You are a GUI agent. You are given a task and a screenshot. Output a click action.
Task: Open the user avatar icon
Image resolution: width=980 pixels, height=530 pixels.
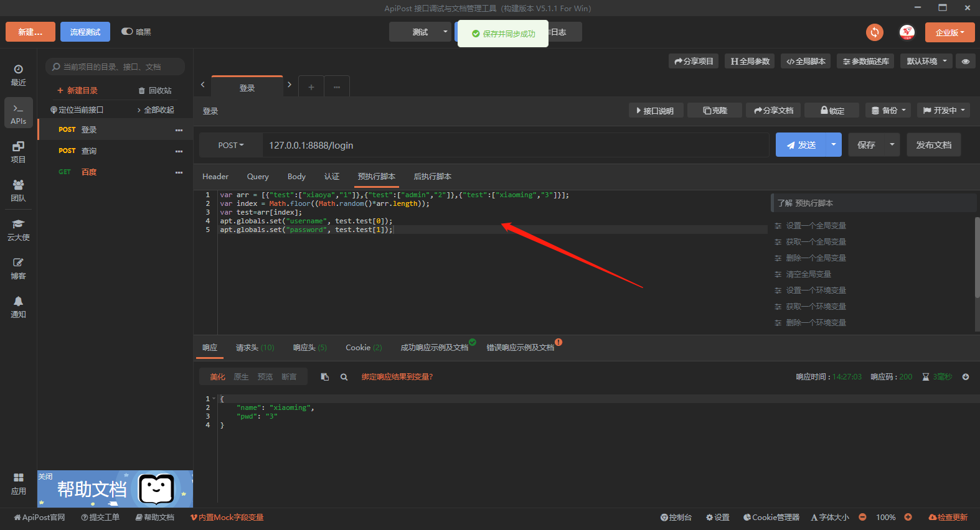[907, 32]
